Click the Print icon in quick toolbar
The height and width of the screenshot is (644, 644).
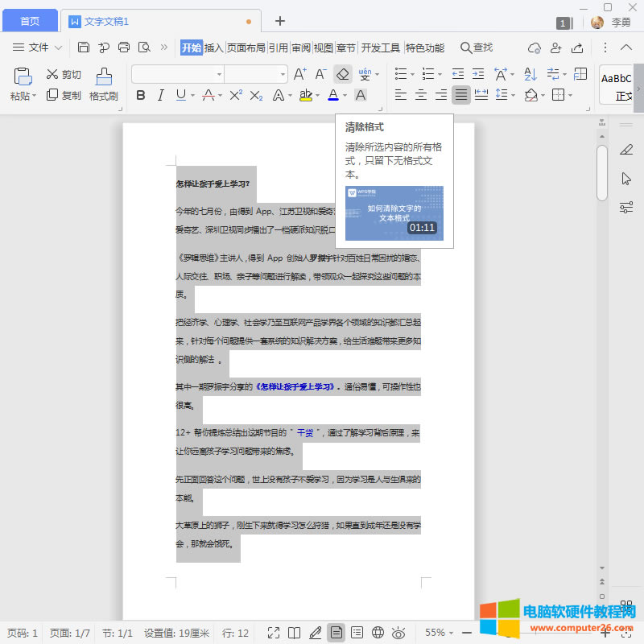coord(124,47)
